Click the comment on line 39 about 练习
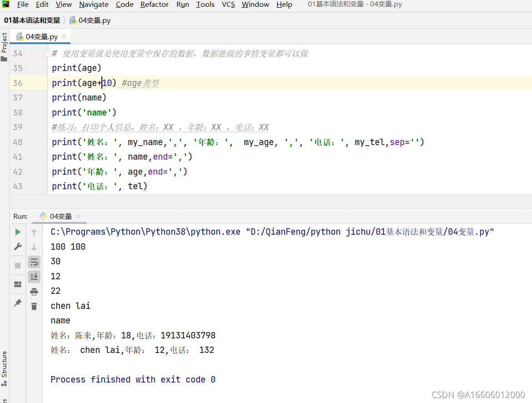 [x=160, y=127]
